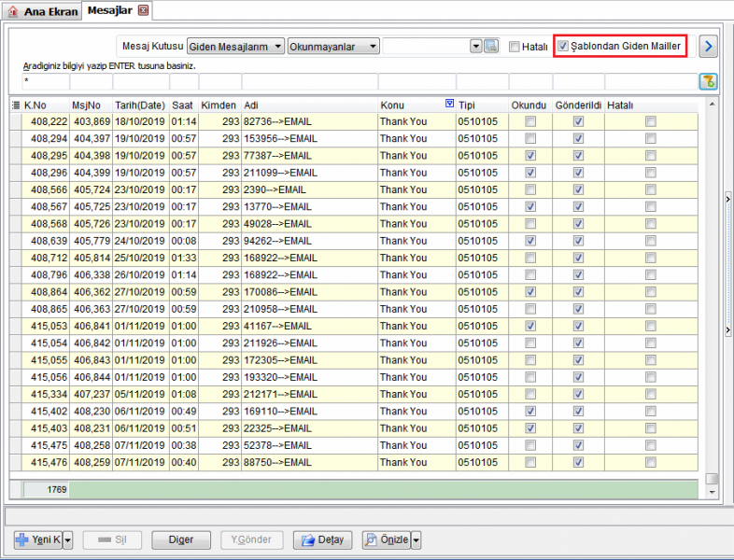Image resolution: width=734 pixels, height=560 pixels.
Task: Sort by the Tipi column header
Action: 482,105
